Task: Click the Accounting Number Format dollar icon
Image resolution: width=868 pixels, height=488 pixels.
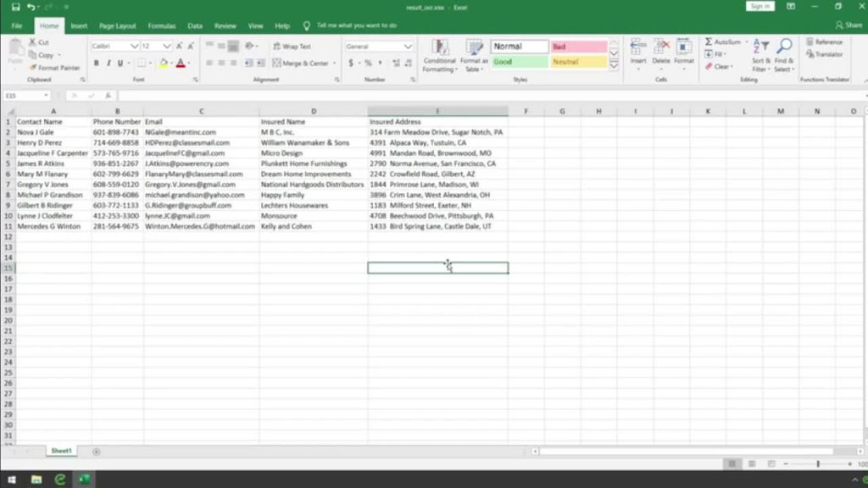Action: (x=351, y=63)
